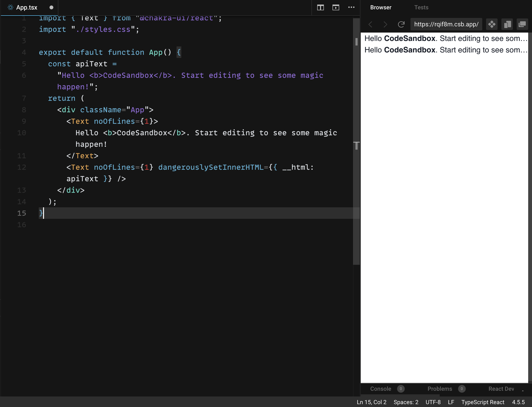The image size is (532, 407).
Task: Open the Spaces: 2 indentation selector
Action: (x=406, y=402)
